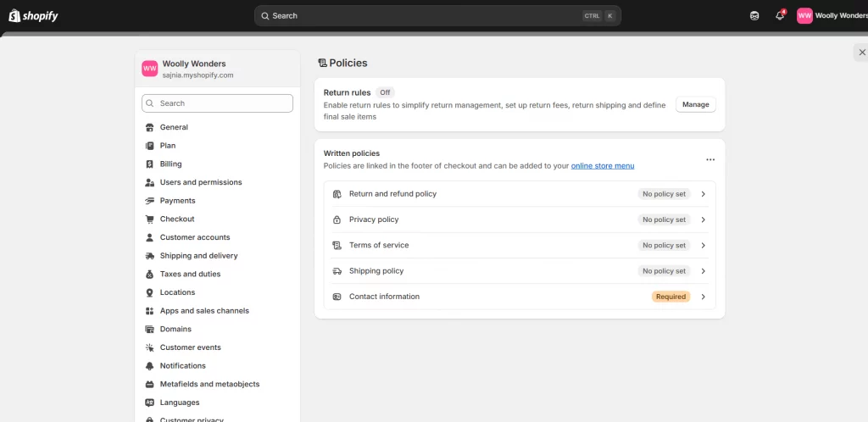868x422 pixels.
Task: Click the 'Customer events' label
Action: click(191, 347)
